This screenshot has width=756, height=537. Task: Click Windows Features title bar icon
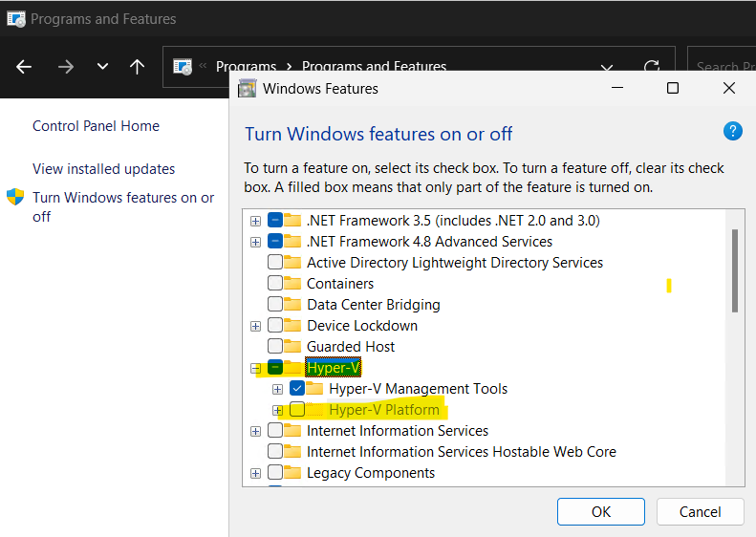(248, 89)
